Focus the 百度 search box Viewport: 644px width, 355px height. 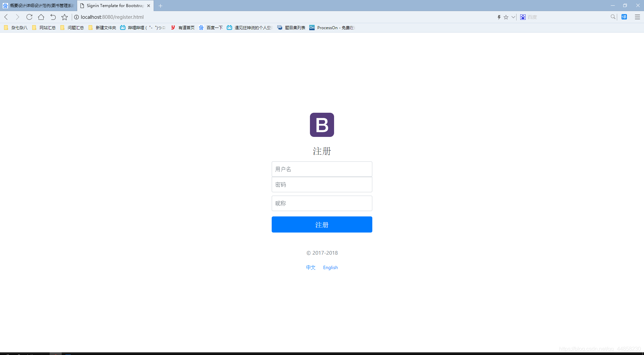[567, 17]
